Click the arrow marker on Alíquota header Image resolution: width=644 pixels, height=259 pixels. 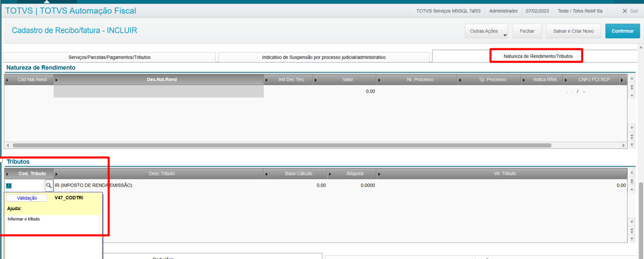point(330,174)
